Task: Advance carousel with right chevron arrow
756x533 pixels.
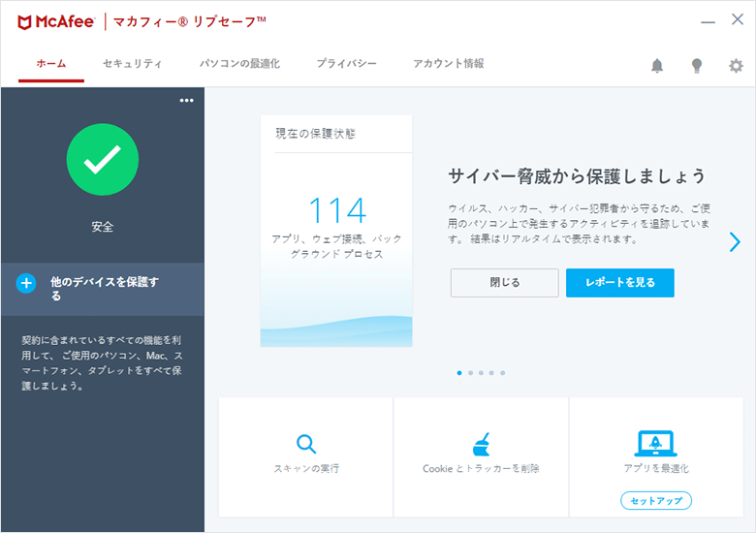Action: point(735,242)
